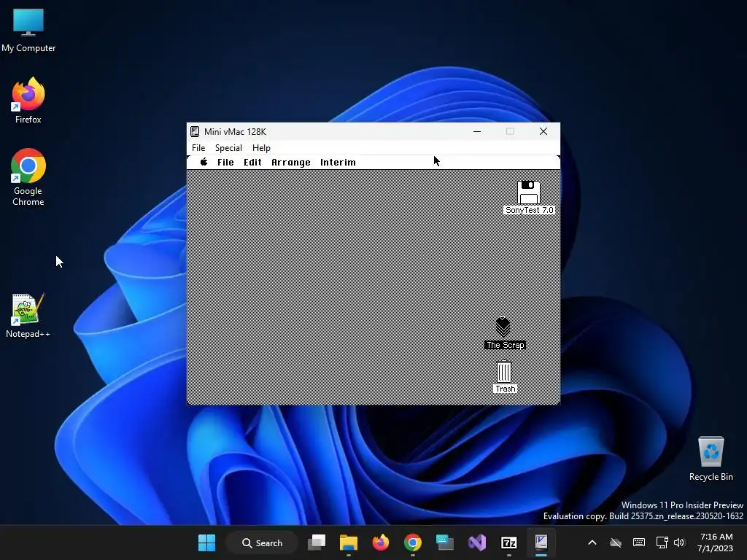Open the volume tray icon
The image size is (747, 560).
[679, 542]
